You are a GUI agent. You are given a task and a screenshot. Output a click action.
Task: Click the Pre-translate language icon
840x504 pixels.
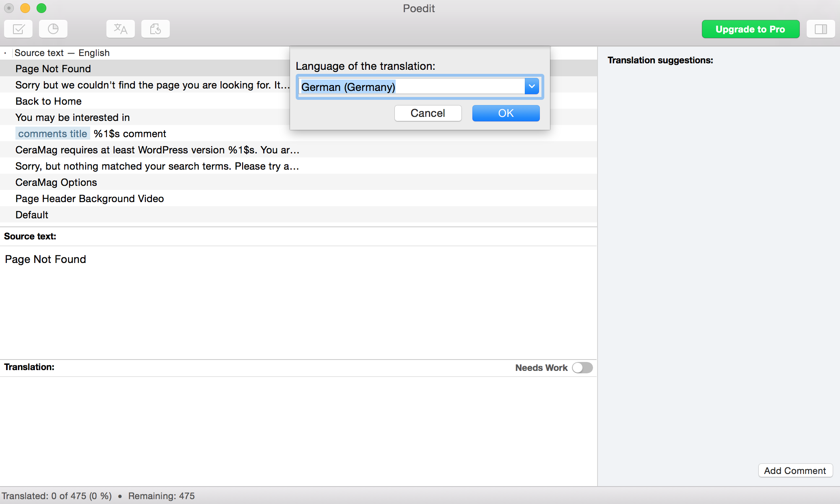[121, 29]
